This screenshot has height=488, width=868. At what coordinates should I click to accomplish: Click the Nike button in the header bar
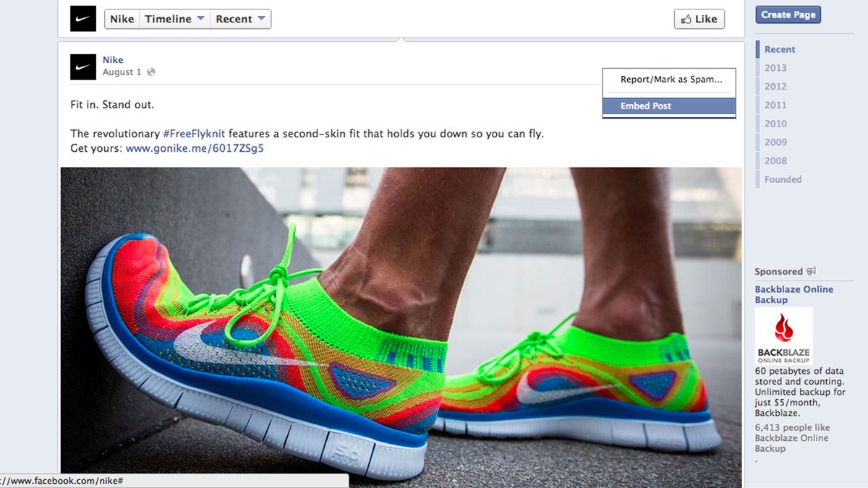(122, 19)
